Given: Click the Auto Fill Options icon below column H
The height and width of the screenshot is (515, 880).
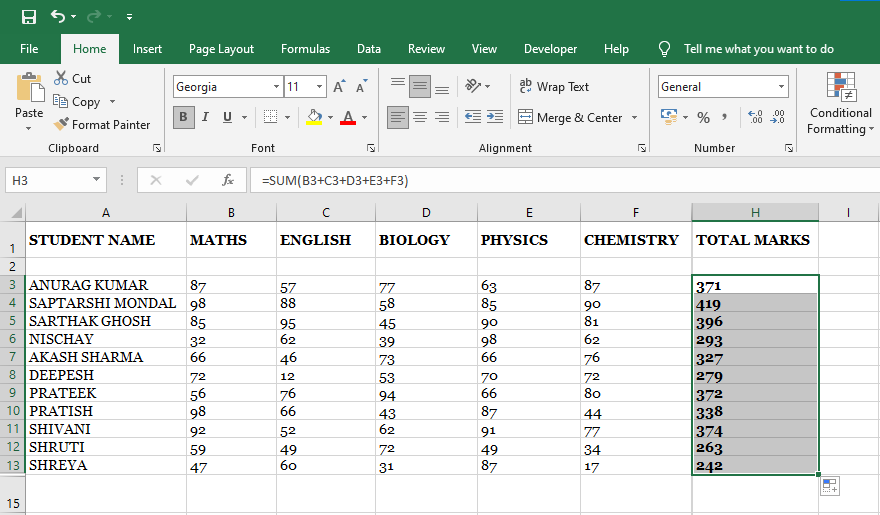Looking at the screenshot, I should [829, 485].
